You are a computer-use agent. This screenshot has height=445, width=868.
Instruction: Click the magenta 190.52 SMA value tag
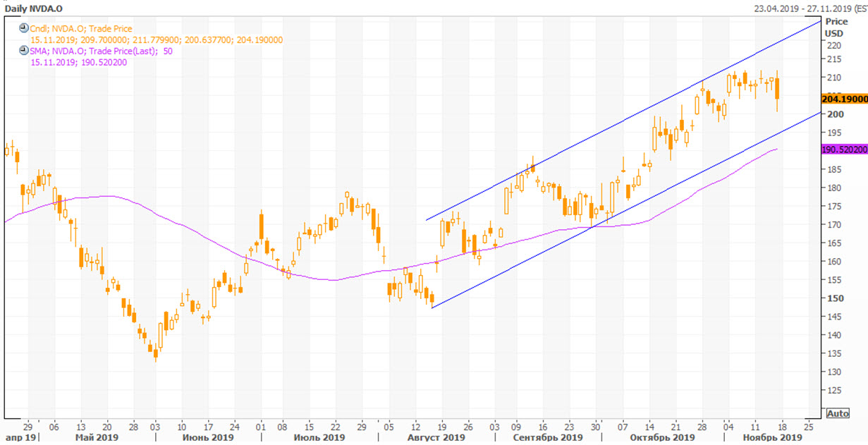click(844, 150)
